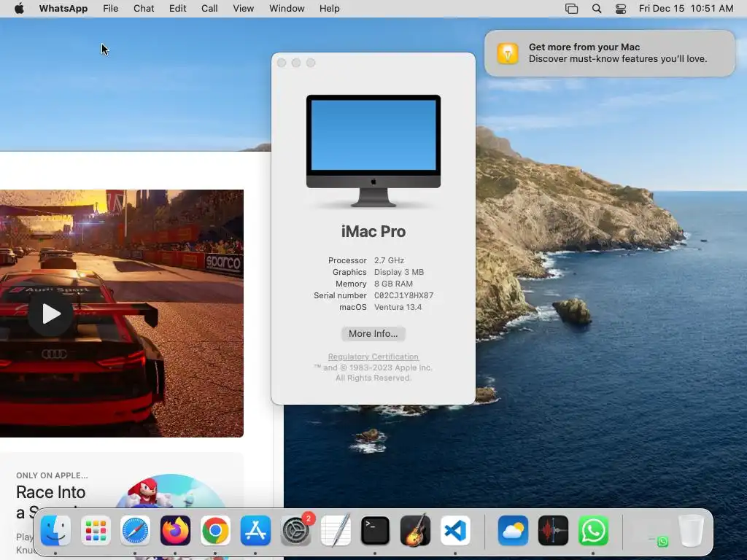Click the 2.7 GHz processor value
The image size is (747, 560).
point(389,260)
